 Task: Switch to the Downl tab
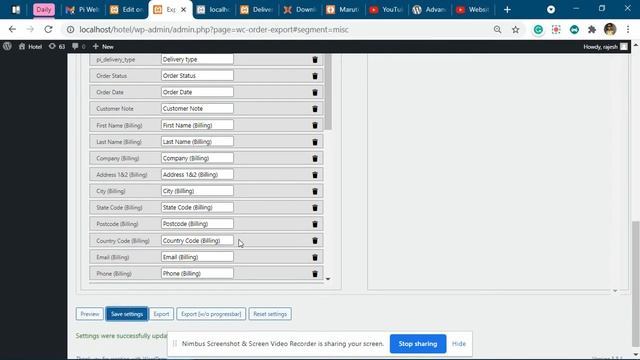[x=300, y=9]
